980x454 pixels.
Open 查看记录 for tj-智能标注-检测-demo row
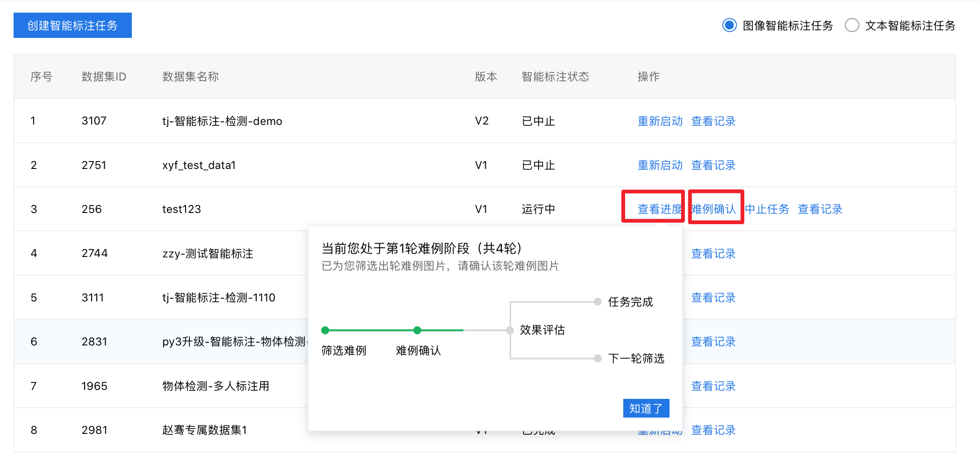pyautogui.click(x=713, y=121)
